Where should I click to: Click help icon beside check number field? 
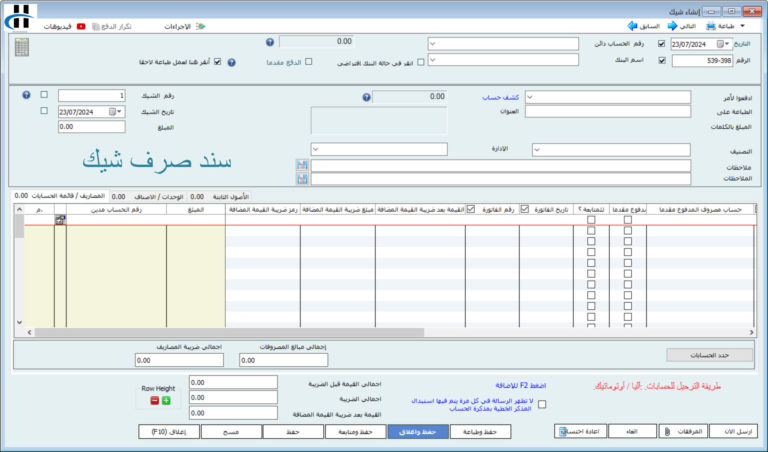point(27,95)
